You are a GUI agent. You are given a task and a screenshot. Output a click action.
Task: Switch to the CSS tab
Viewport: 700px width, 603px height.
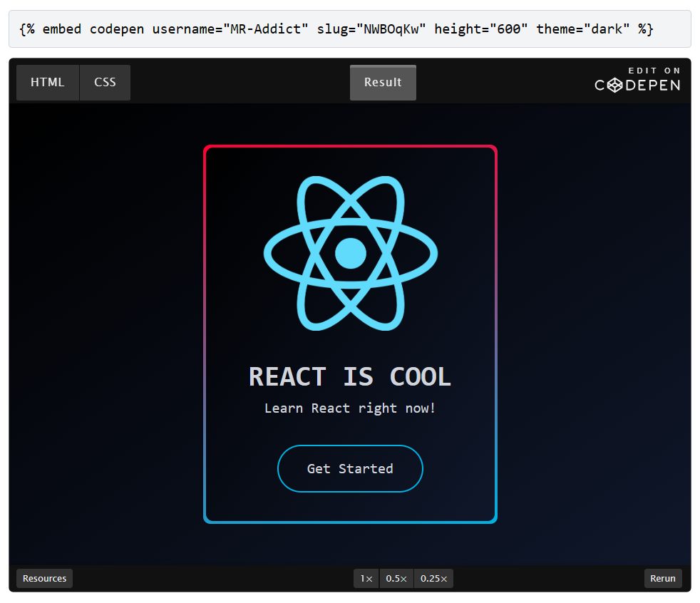[105, 83]
